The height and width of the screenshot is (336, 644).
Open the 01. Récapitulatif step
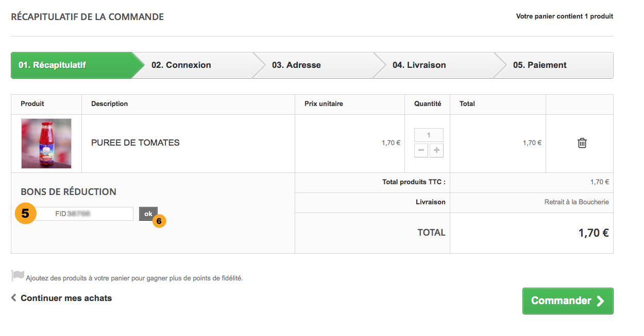53,65
